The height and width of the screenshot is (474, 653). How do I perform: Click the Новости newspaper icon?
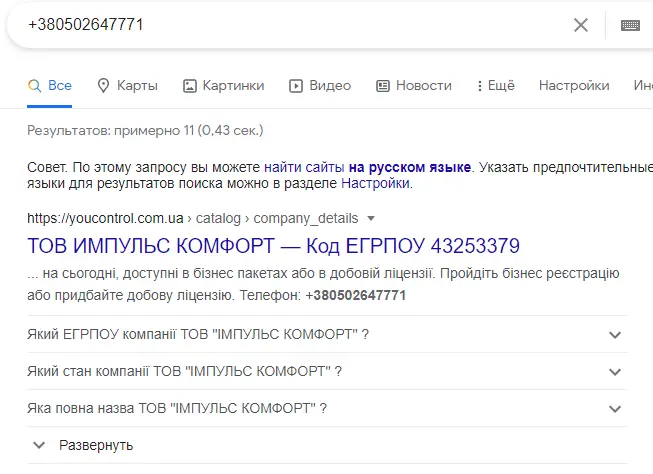383,86
